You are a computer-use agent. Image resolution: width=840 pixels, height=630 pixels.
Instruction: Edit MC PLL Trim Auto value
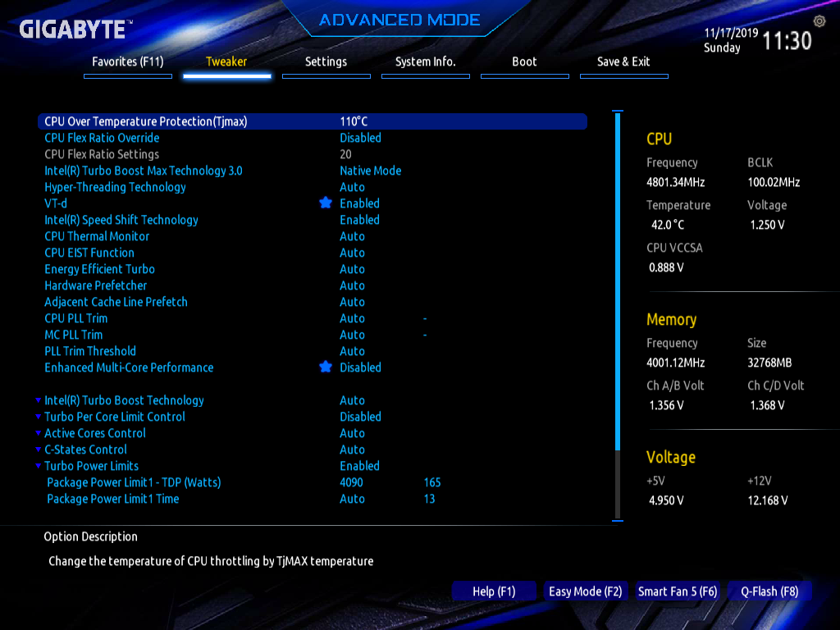pyautogui.click(x=352, y=335)
